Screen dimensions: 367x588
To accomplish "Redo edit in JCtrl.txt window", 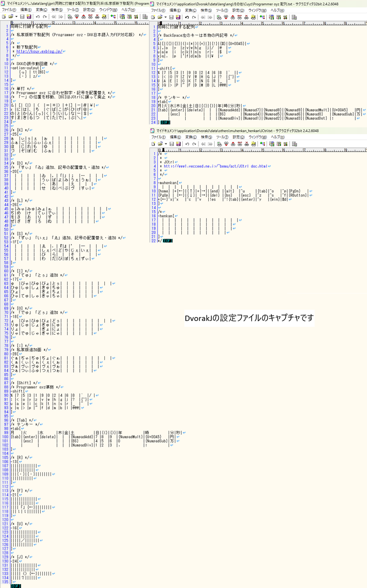I will (x=194, y=144).
